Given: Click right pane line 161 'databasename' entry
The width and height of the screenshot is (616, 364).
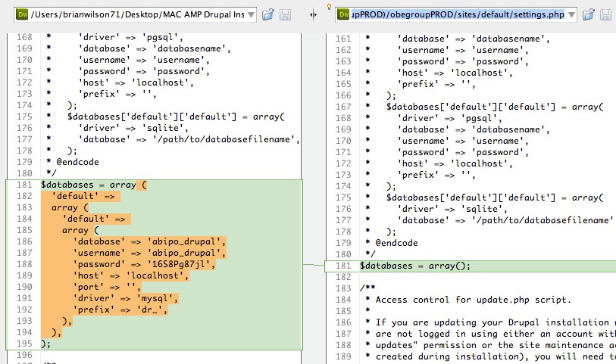Looking at the screenshot, I should (474, 39).
